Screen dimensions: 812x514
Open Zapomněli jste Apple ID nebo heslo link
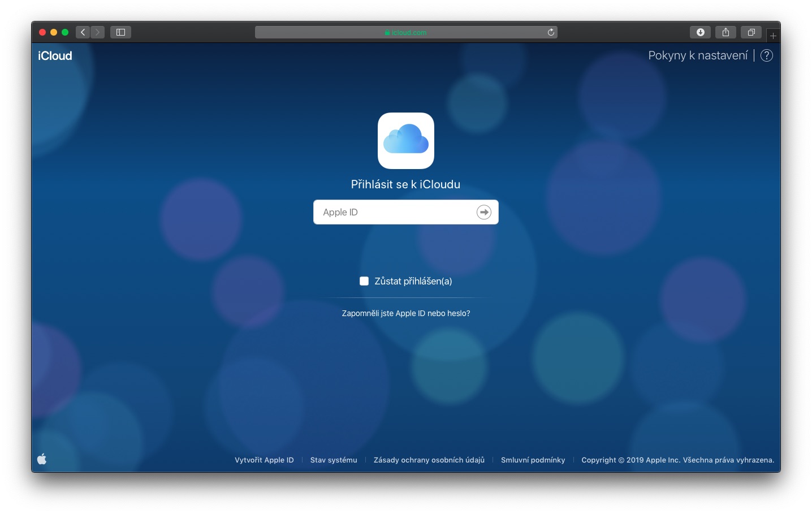[x=406, y=313]
